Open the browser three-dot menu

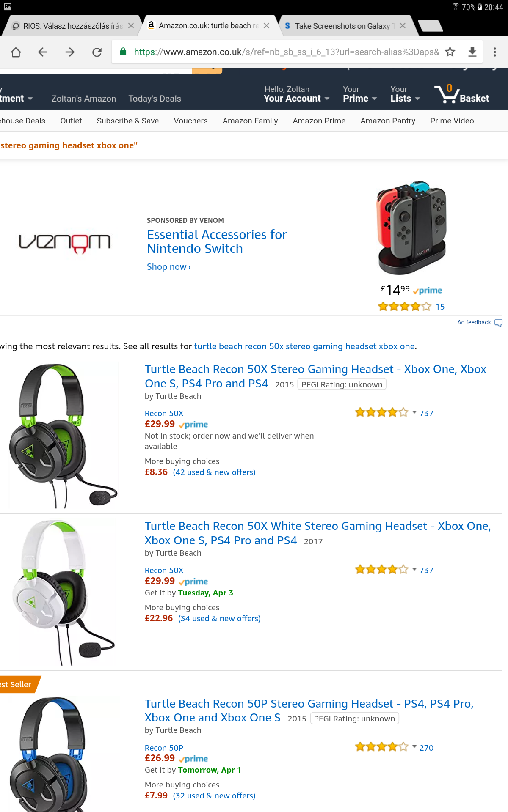click(x=494, y=52)
